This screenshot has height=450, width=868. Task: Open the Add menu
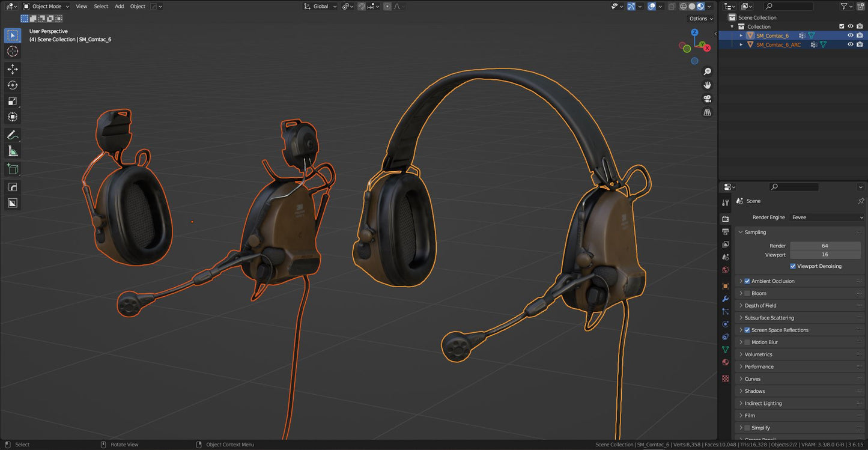point(119,6)
